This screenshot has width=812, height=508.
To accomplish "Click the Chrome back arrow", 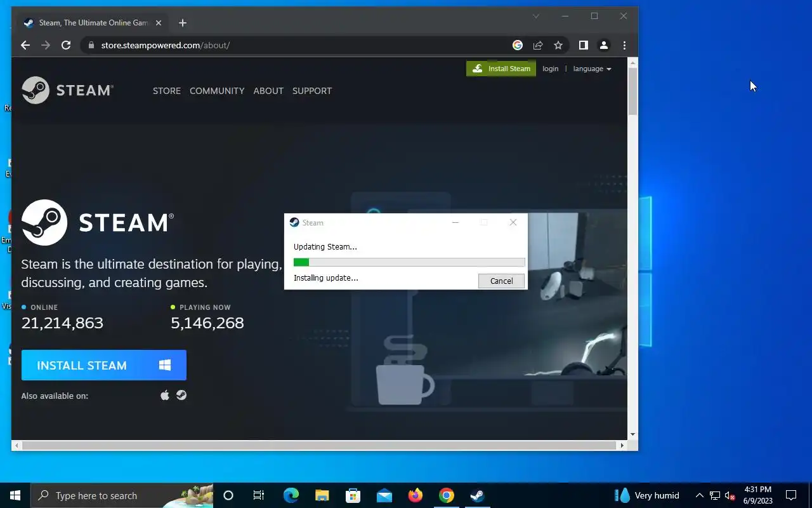I will 25,45.
